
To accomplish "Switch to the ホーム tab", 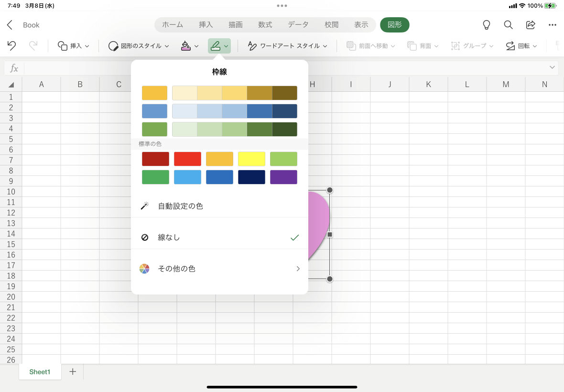I will click(x=172, y=25).
